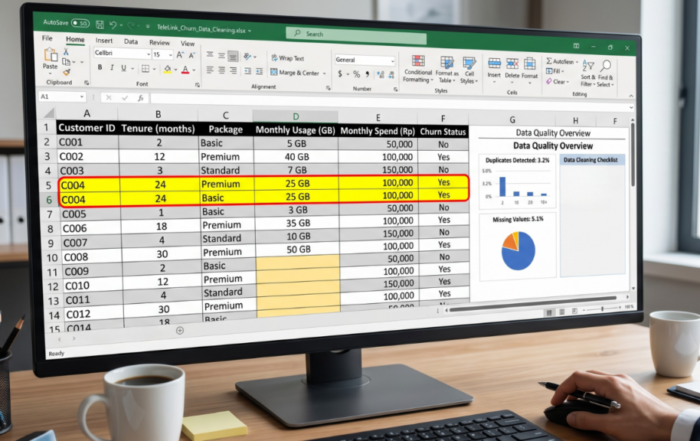Click the Search box in title bar

coord(356,35)
